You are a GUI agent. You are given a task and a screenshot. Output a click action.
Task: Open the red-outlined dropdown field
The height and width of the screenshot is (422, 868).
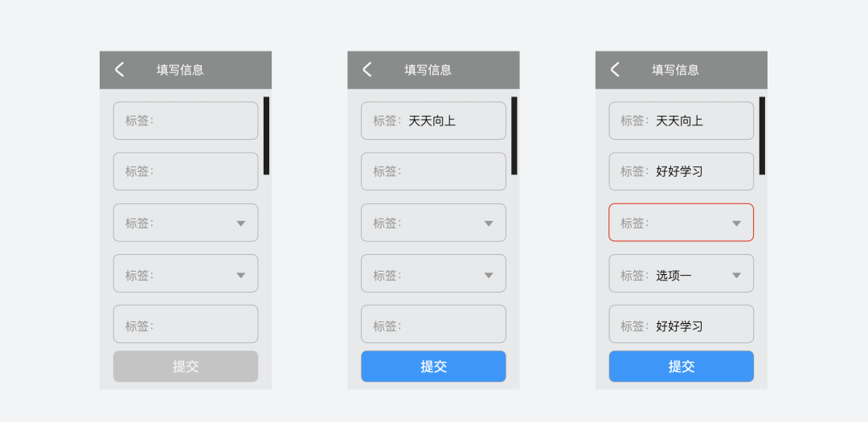point(681,223)
